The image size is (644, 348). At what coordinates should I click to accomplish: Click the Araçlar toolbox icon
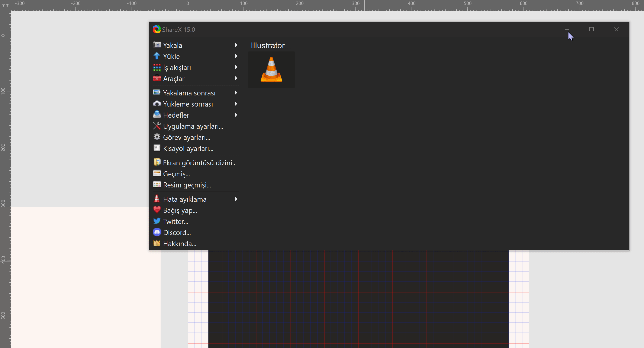157,78
